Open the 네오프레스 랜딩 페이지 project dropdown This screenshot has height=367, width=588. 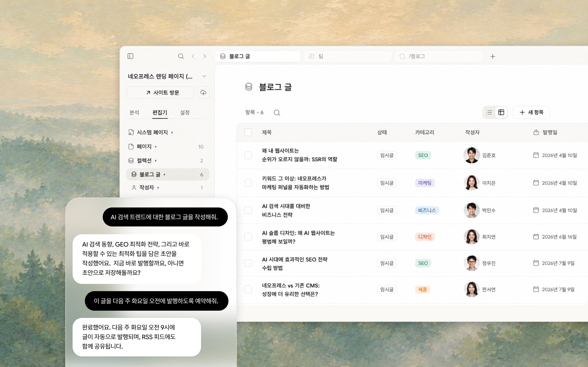click(204, 76)
